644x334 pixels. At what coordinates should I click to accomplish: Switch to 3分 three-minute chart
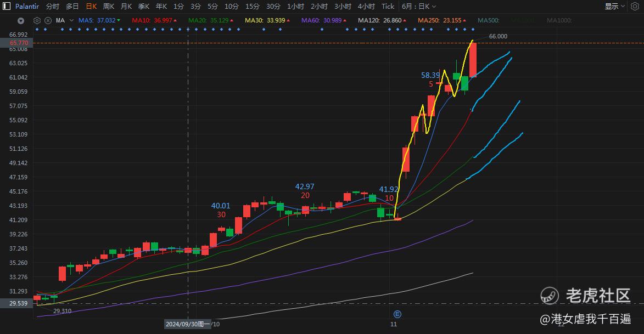(x=195, y=6)
